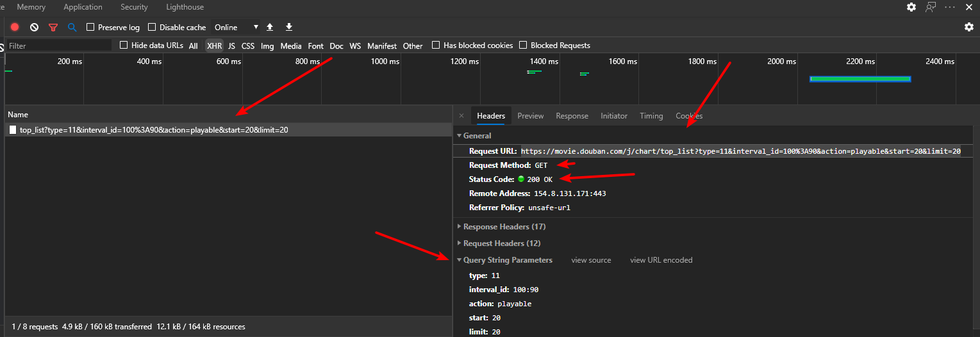Filter requests by Media
The image size is (980, 337).
pyautogui.click(x=291, y=46)
